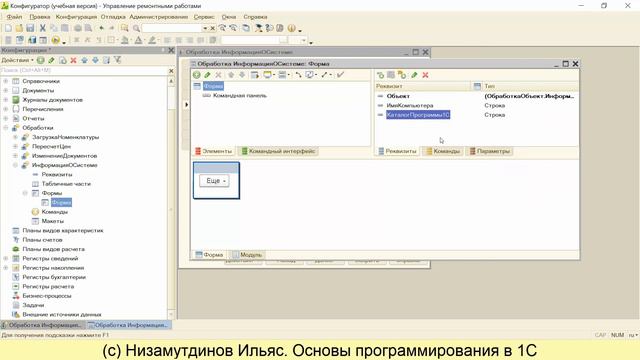Expand the Журналы документов node
This screenshot has height=360, width=640.
coord(6,100)
